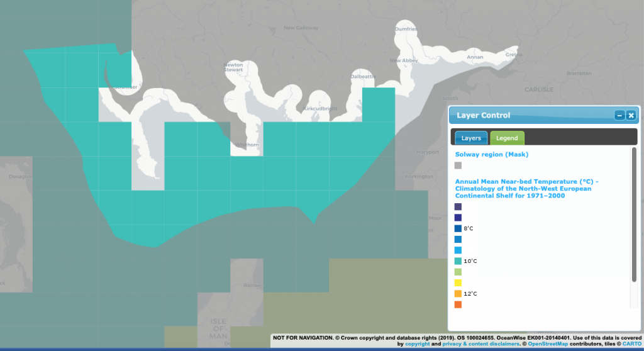This screenshot has width=644, height=351.
Task: Minimize the Layer Control panel
Action: pyautogui.click(x=619, y=115)
